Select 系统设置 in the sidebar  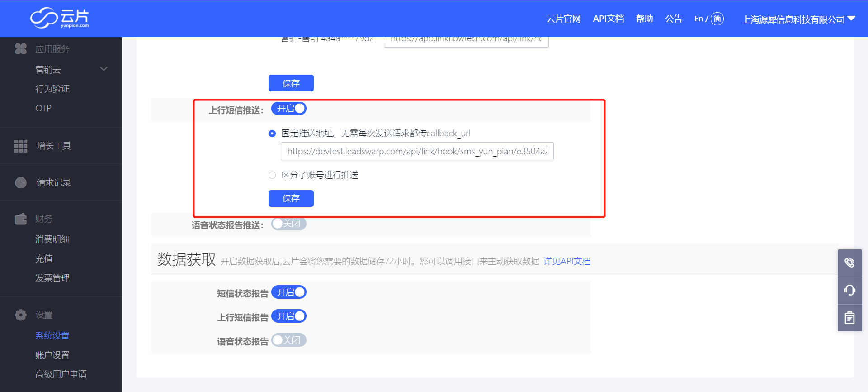[52, 335]
